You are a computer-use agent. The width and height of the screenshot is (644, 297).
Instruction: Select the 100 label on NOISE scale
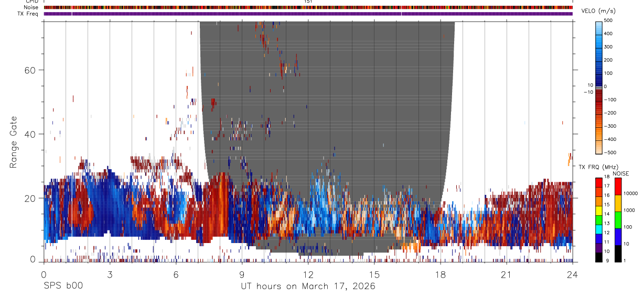click(627, 227)
